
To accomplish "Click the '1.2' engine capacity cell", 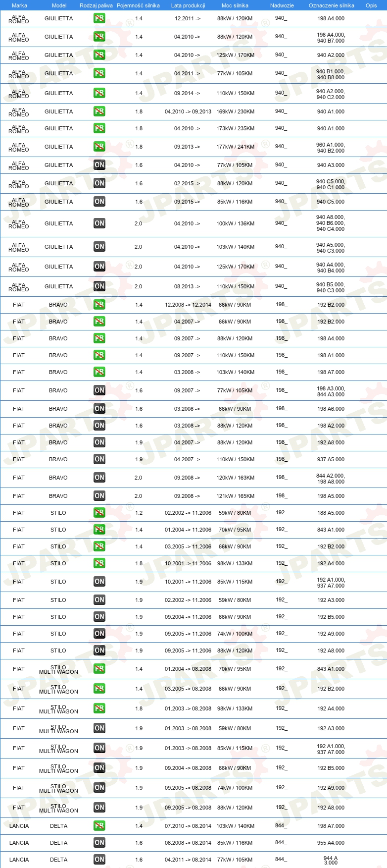I will [x=139, y=513].
